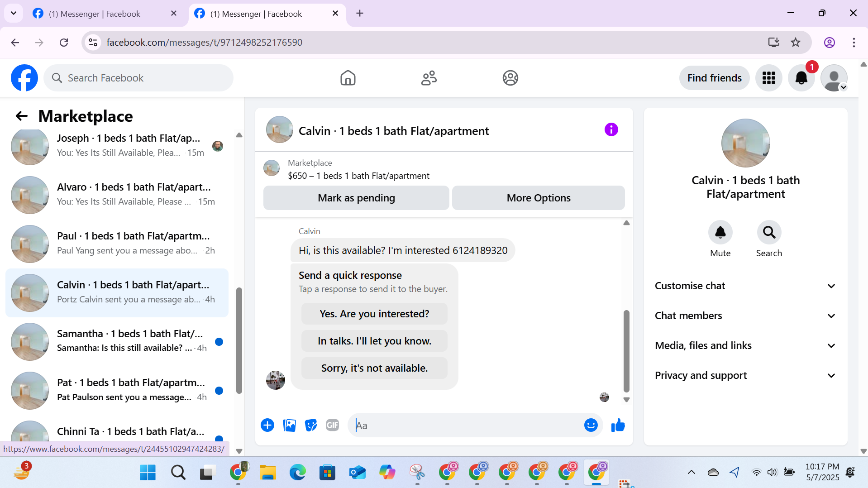Click More Options button
Viewport: 868px width, 488px height.
click(539, 198)
